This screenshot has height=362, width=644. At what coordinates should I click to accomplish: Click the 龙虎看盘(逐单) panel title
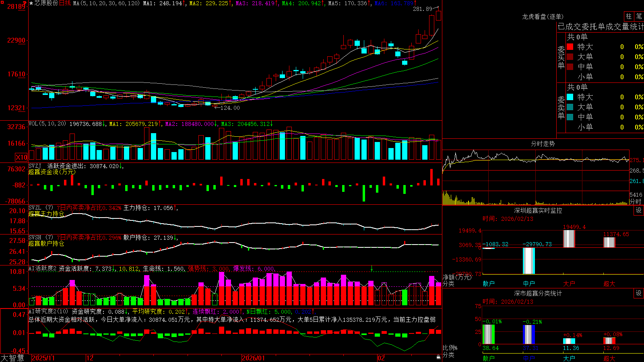coord(543,16)
